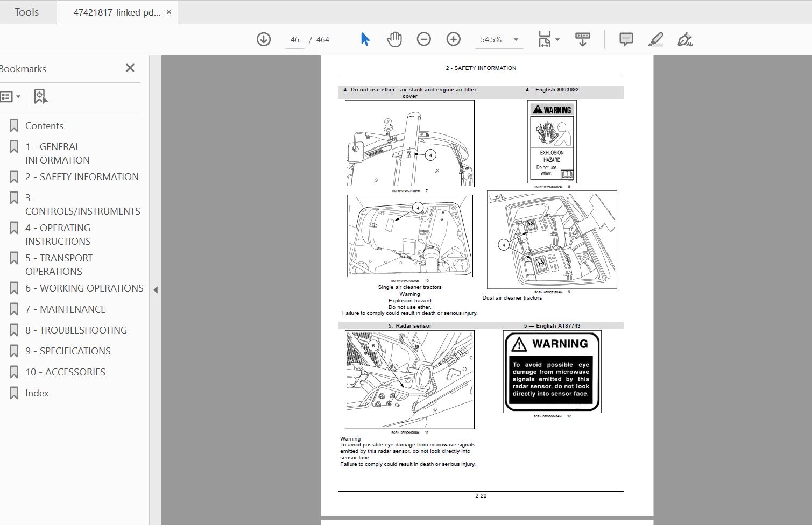The image size is (812, 525).
Task: Click bookmark icon beside 3 - CONTROLS/INSTRUMENTS
Action: (14, 198)
